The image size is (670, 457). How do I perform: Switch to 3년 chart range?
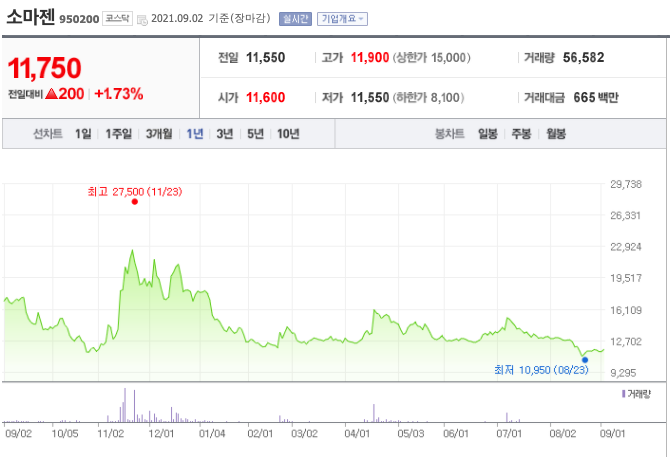[225, 134]
